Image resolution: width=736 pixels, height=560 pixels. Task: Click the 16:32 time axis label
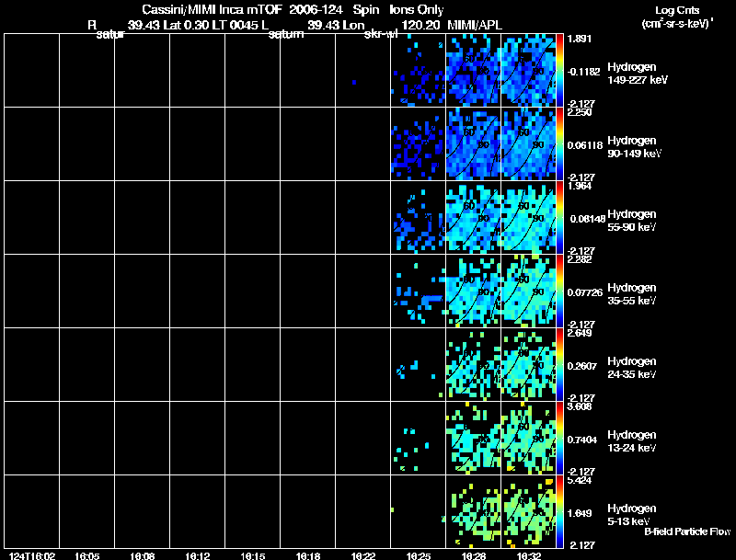529,555
